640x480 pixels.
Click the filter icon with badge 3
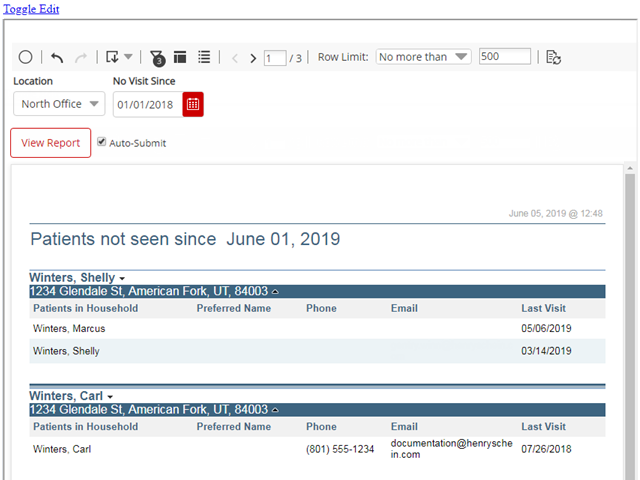tap(157, 58)
